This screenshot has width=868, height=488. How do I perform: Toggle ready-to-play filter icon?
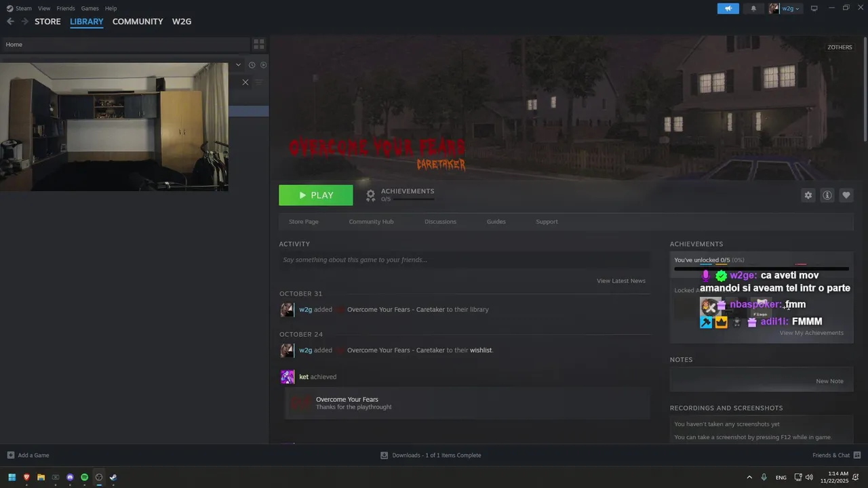[x=264, y=65]
